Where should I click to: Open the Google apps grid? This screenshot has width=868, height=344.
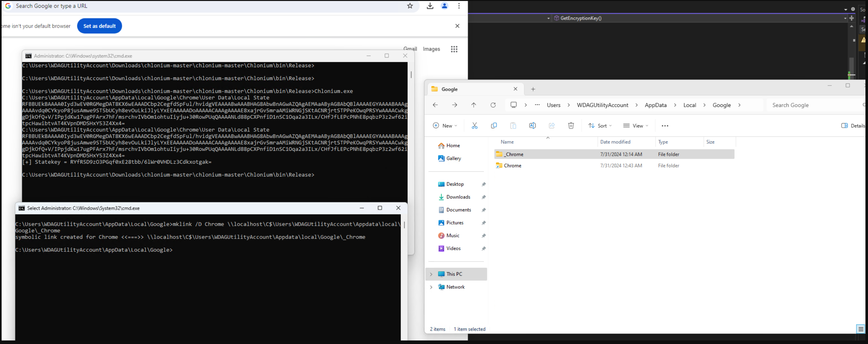click(454, 49)
